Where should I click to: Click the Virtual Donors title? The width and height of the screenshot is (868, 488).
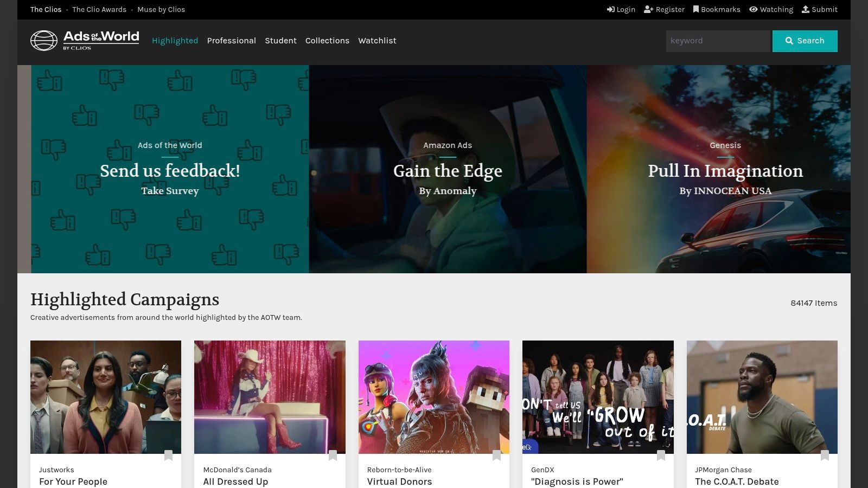click(x=400, y=481)
